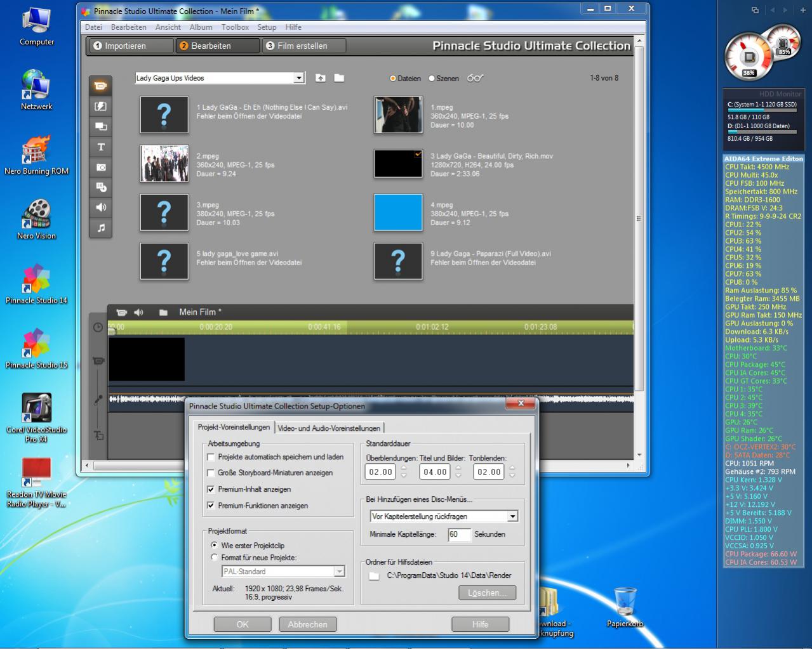Image resolution: width=812 pixels, height=649 pixels.
Task: Open the Music album section
Action: pyautogui.click(x=100, y=228)
